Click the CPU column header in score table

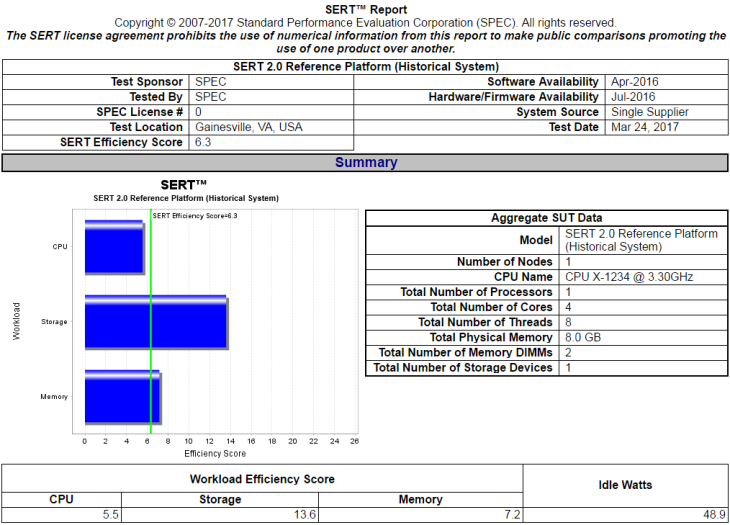61,499
